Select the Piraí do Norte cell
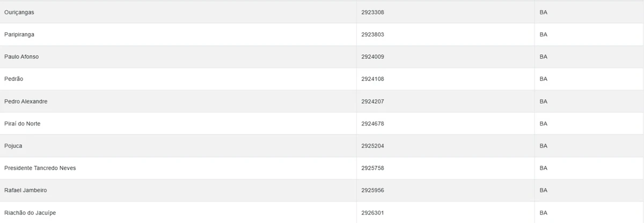 tap(22, 124)
